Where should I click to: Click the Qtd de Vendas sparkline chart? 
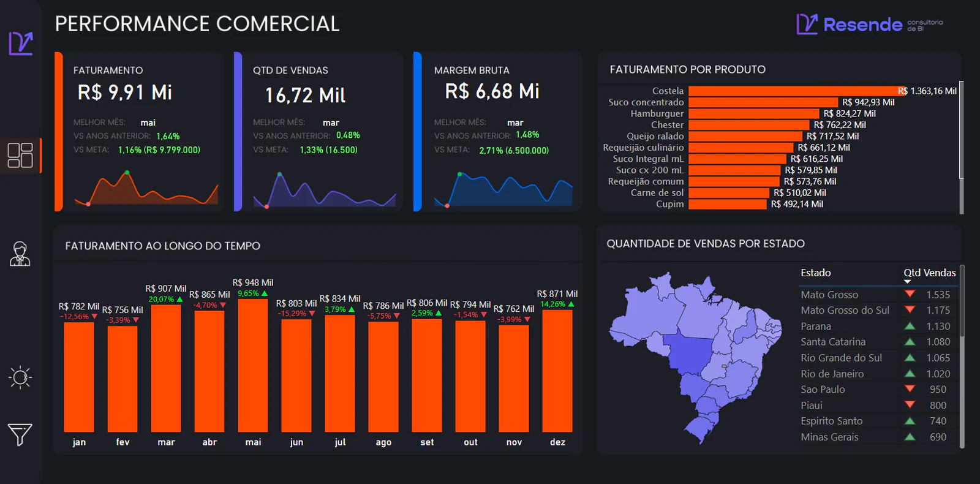click(325, 189)
